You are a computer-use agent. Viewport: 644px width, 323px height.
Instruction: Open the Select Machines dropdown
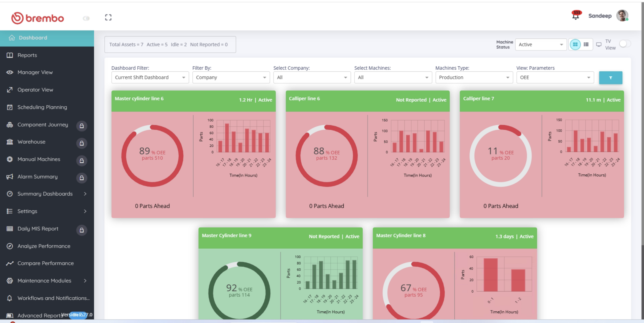pyautogui.click(x=393, y=77)
